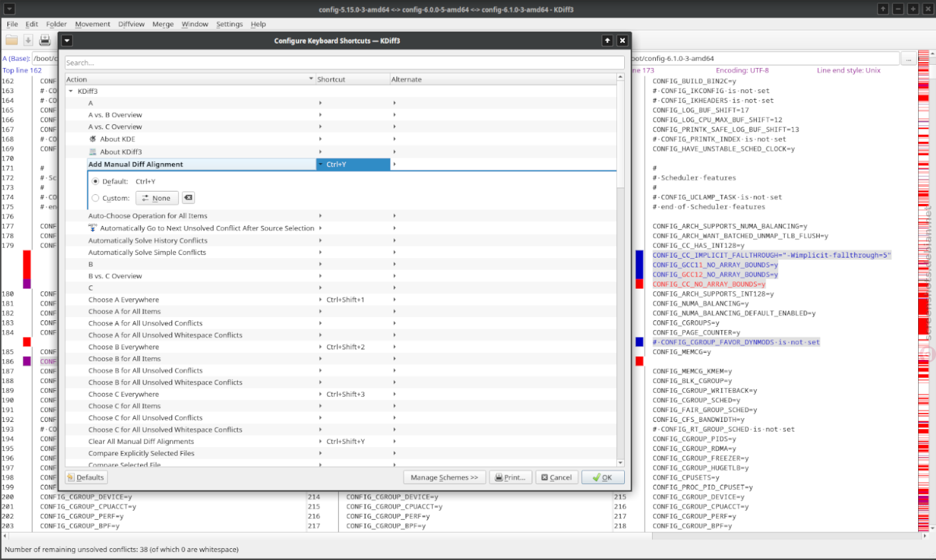Click the main window horizontal scrollbar at bottom
936x560 pixels.
[x=464, y=536]
